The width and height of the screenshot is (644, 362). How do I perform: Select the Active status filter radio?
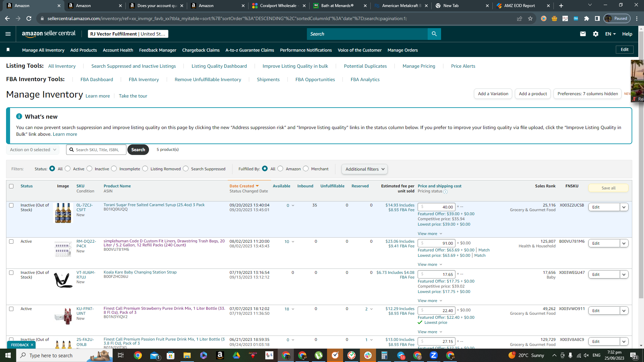click(68, 169)
